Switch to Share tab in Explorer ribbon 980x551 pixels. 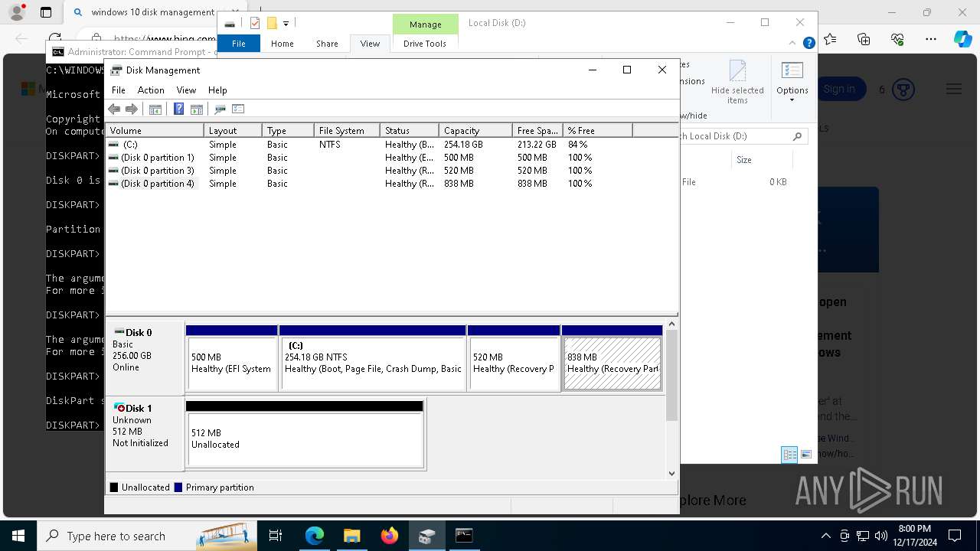click(327, 44)
